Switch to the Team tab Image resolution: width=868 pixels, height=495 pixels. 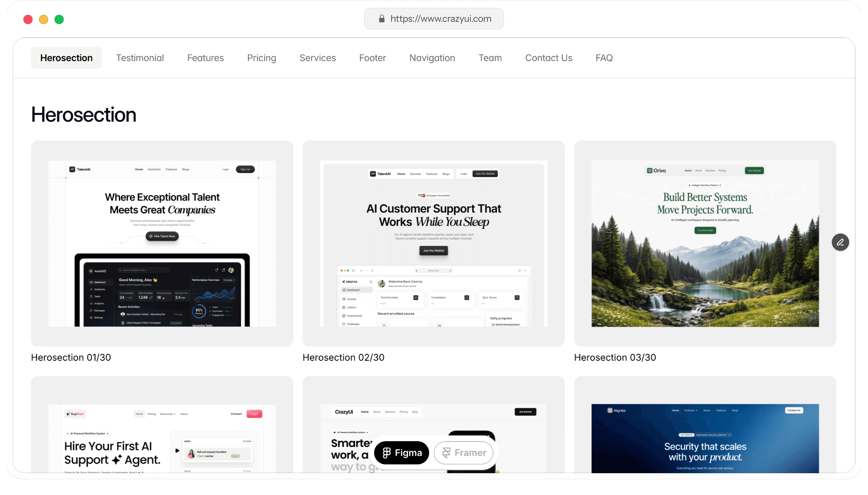(490, 58)
